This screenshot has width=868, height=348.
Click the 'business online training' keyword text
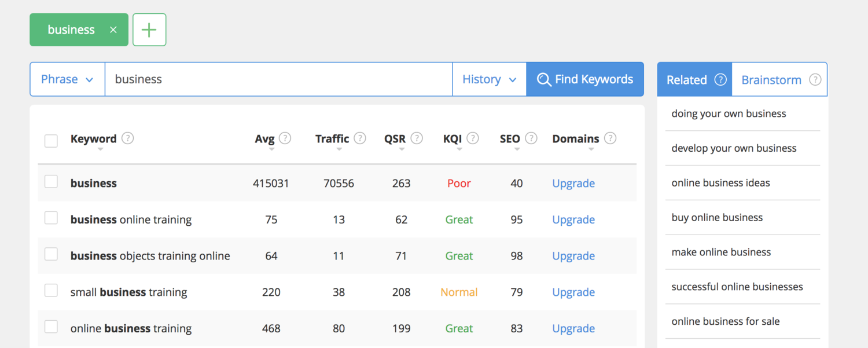click(x=131, y=219)
